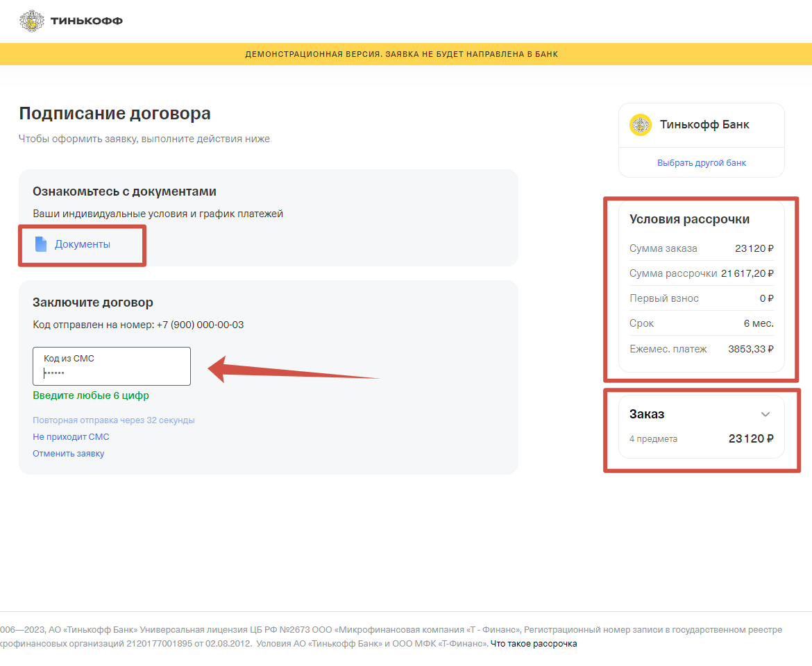Click the Срок 6 мес. row
The image size is (812, 666).
tap(701, 323)
